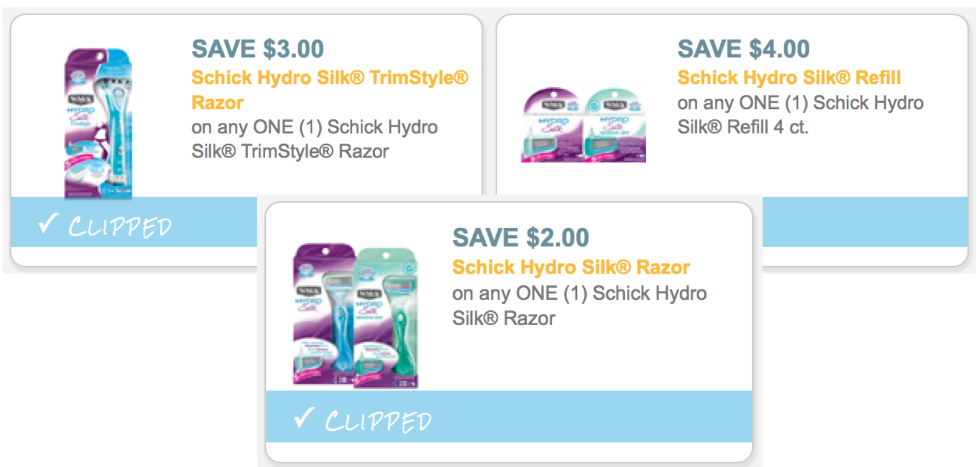Viewport: 980px width, 467px height.
Task: Click the TrimStyle coupon description text
Action: 314,139
